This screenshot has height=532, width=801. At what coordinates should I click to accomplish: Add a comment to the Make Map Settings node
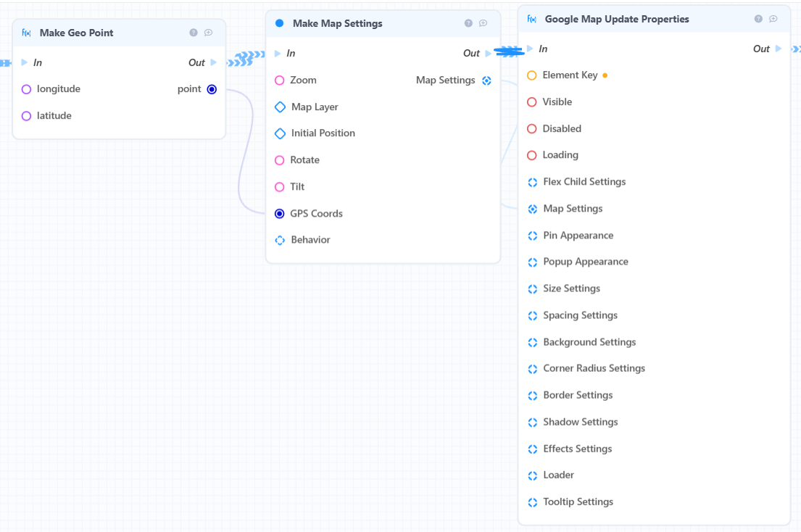[x=483, y=23]
